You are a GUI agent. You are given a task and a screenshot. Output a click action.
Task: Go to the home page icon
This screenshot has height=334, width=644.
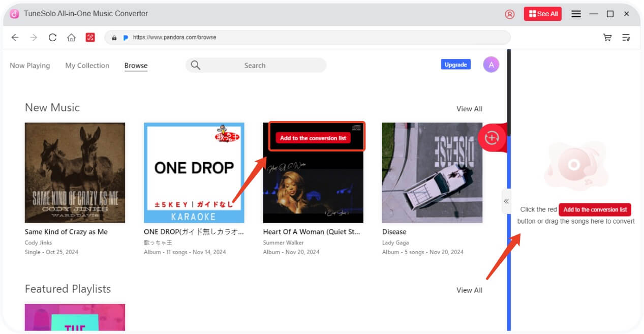[71, 37]
